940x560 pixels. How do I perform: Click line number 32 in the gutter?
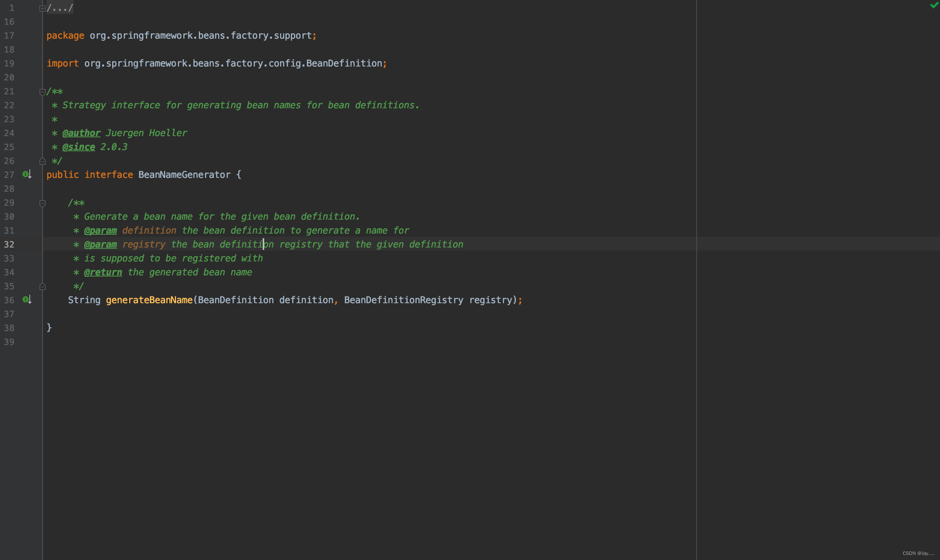[x=10, y=244]
